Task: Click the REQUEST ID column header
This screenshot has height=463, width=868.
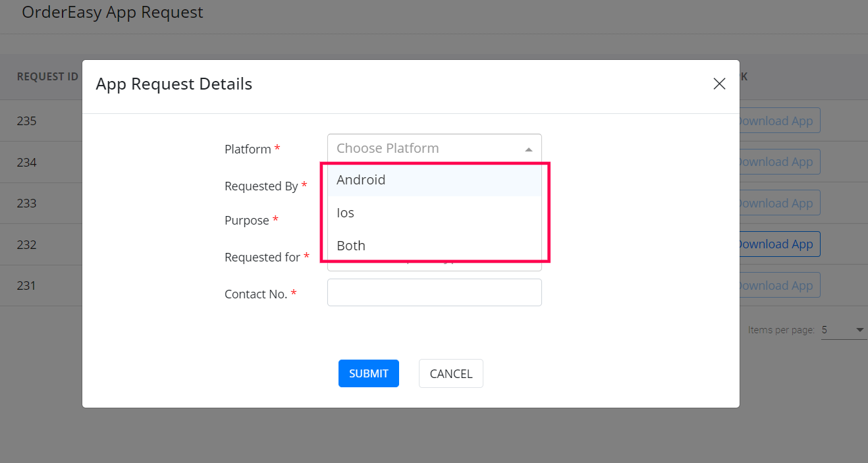Action: (x=47, y=76)
